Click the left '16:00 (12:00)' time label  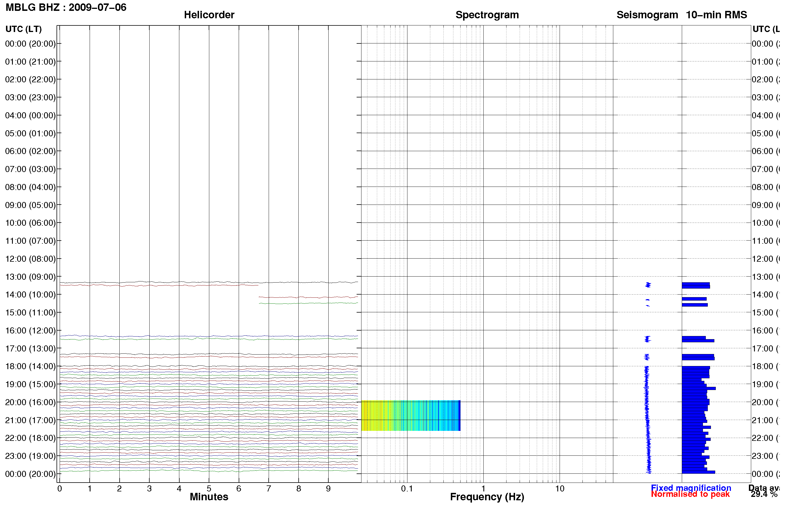tap(30, 331)
